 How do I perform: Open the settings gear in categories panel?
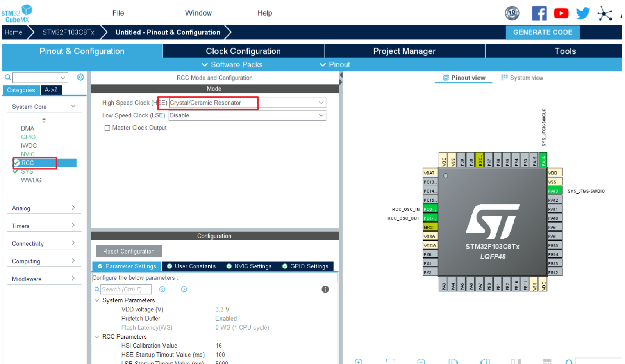pyautogui.click(x=80, y=77)
